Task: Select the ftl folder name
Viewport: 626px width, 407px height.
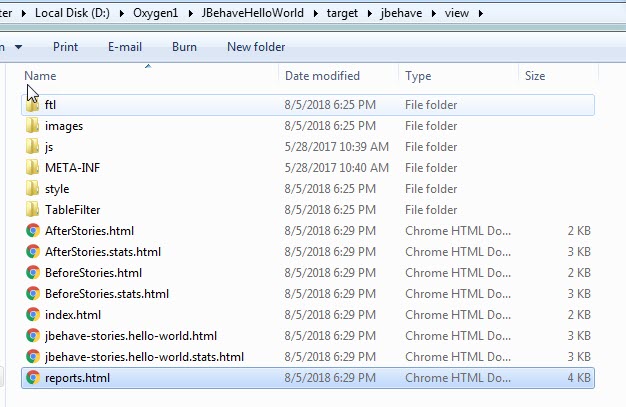Action: click(x=50, y=105)
